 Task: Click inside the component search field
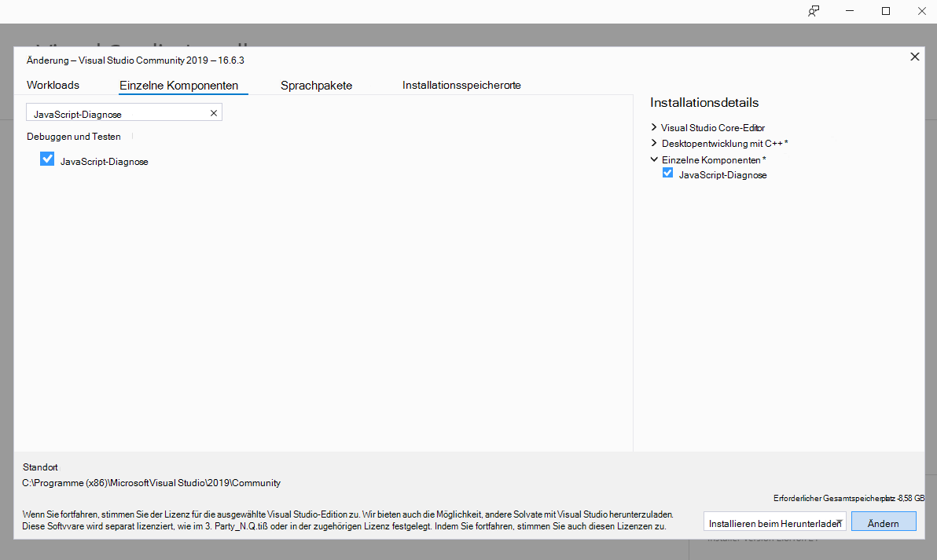pos(118,112)
